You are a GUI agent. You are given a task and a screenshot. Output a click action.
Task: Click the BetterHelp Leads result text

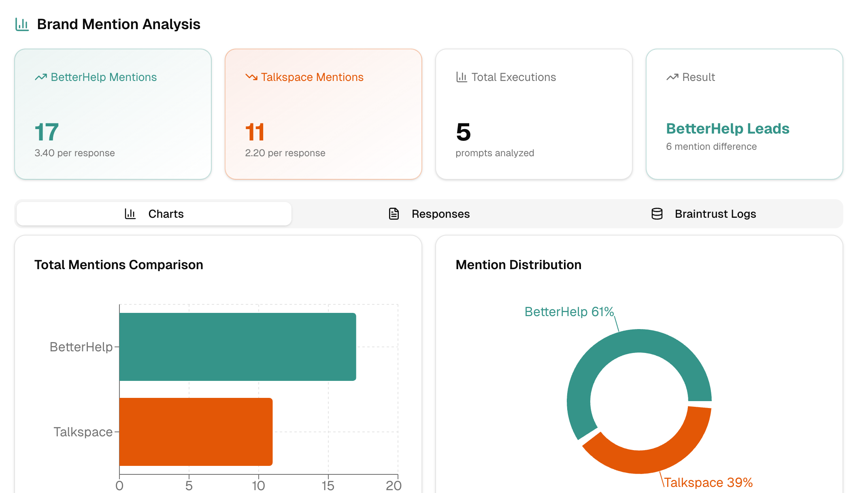(728, 129)
